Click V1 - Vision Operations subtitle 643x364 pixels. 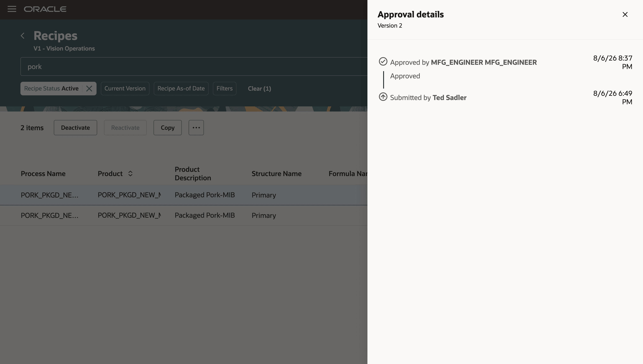[x=64, y=48]
